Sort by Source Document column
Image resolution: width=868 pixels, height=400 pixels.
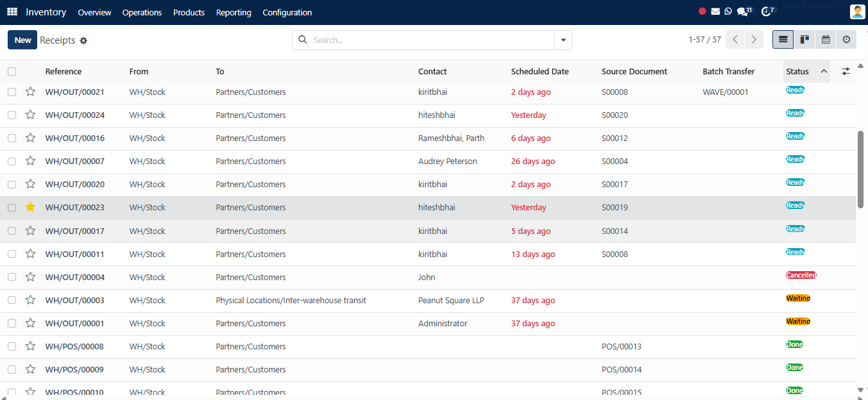tap(634, 72)
